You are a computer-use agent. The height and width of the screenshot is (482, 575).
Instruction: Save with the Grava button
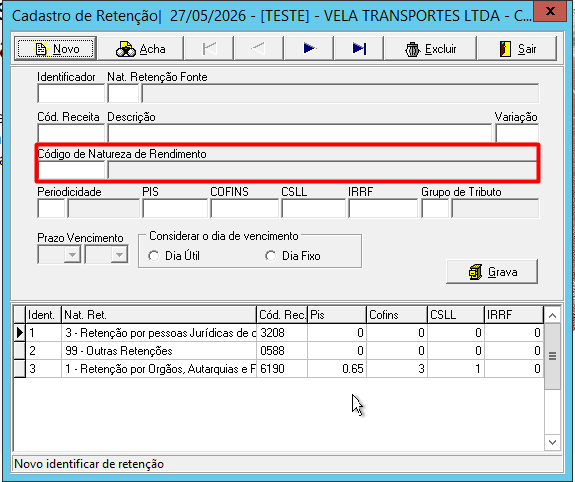tap(492, 272)
